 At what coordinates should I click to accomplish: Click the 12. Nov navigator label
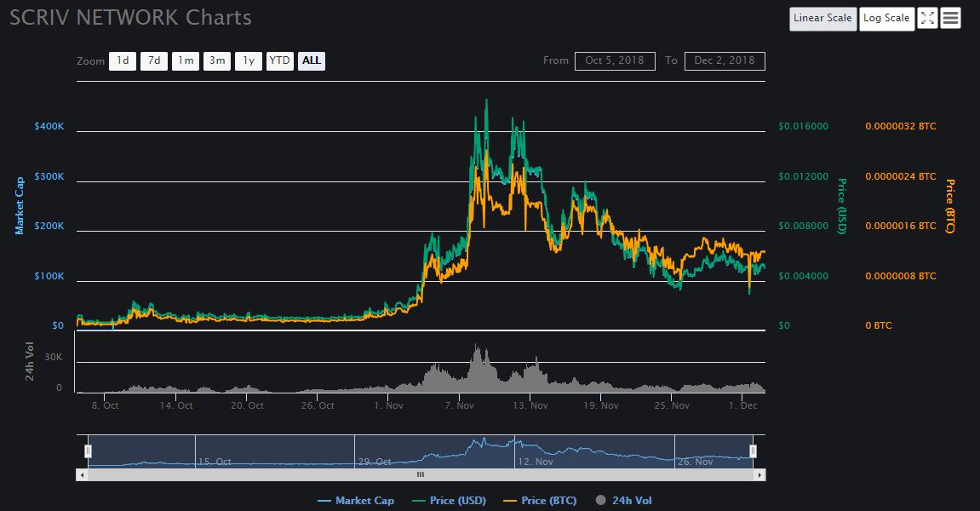click(x=535, y=462)
